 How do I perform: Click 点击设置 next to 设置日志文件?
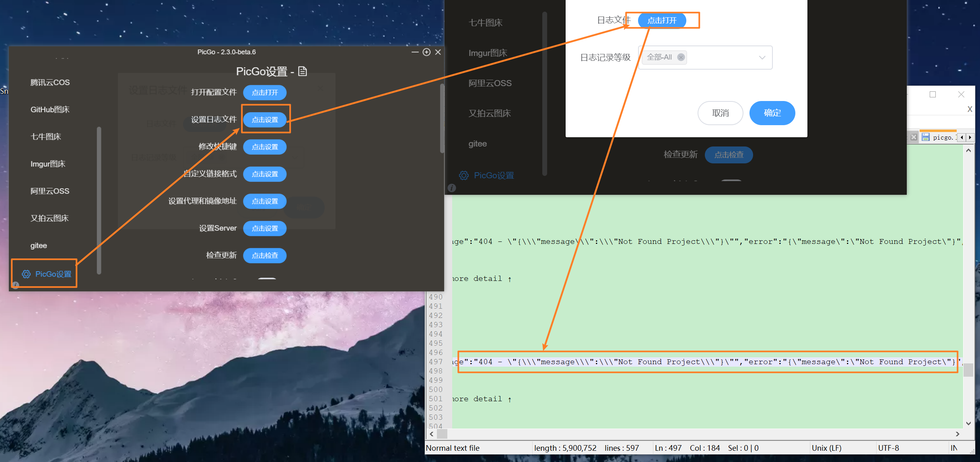click(x=265, y=120)
